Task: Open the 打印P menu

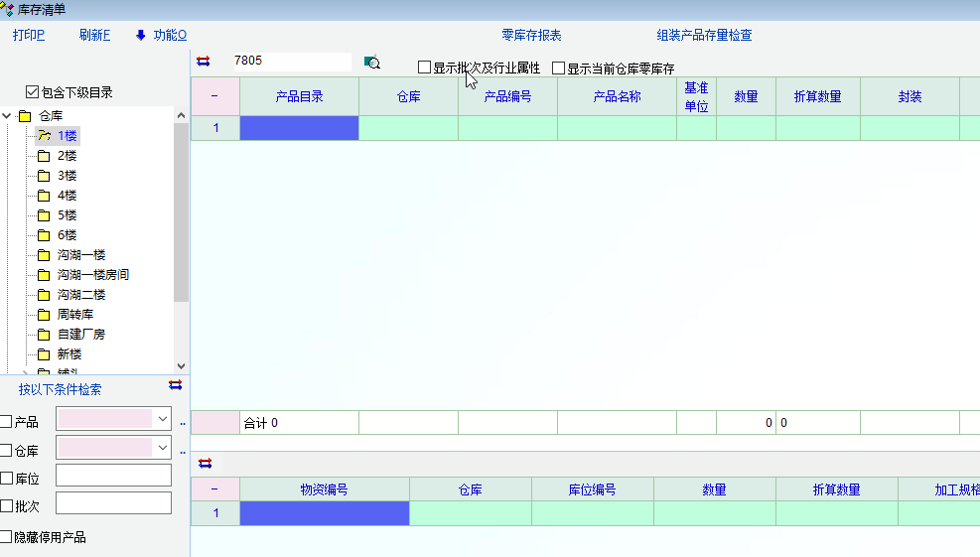Action: [29, 35]
